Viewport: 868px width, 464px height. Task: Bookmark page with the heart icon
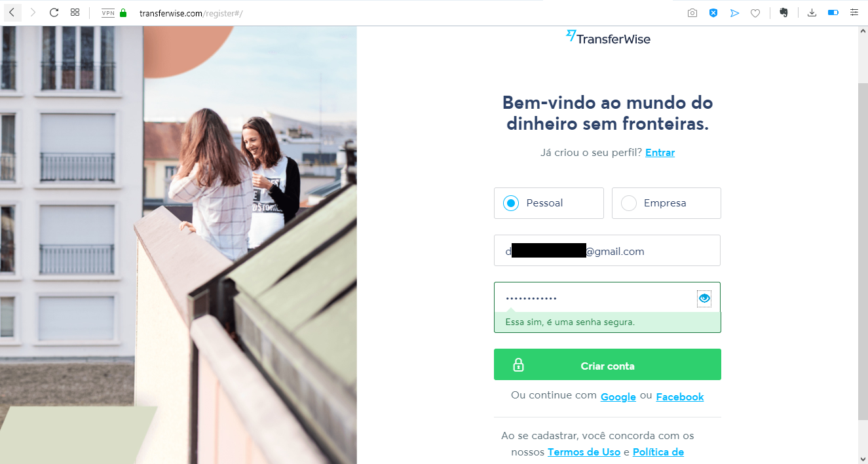click(755, 12)
